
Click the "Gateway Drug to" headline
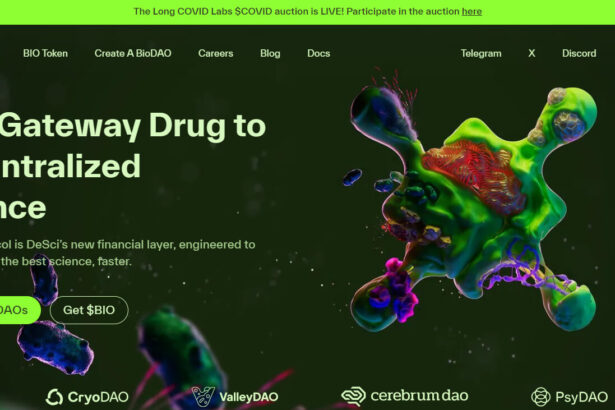click(133, 126)
